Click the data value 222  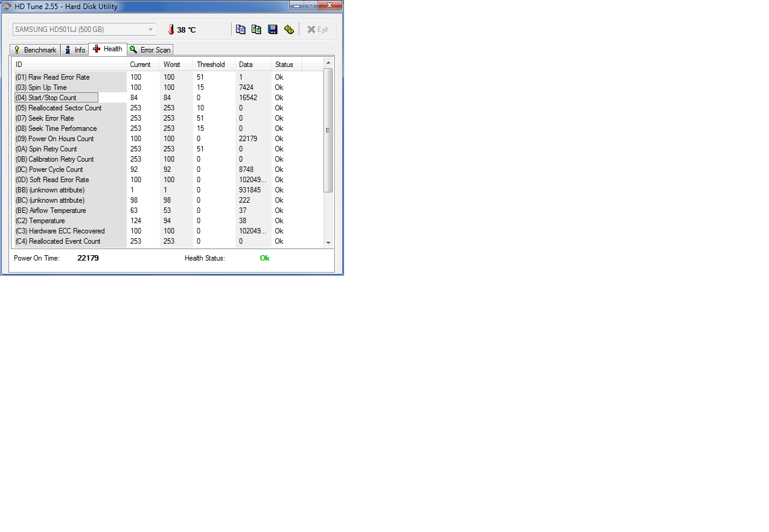click(244, 200)
